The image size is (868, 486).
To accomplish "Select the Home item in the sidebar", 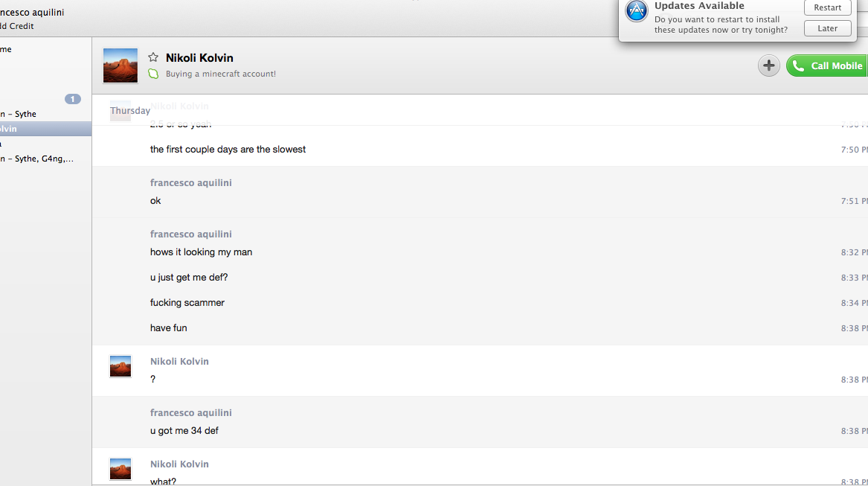I will (6, 49).
